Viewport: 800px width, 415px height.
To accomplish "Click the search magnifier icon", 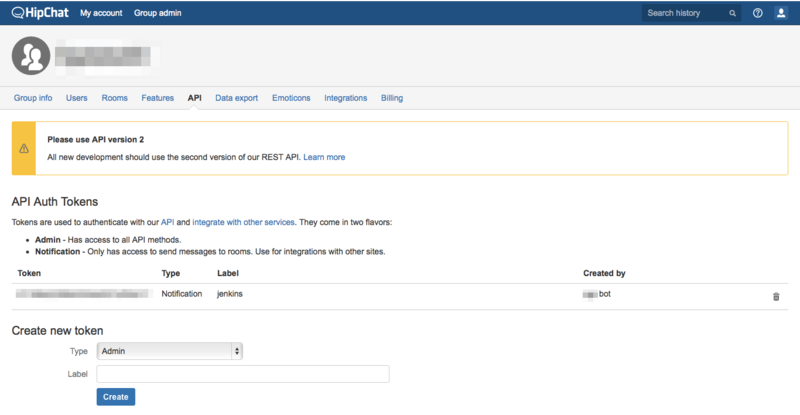I will click(x=732, y=13).
